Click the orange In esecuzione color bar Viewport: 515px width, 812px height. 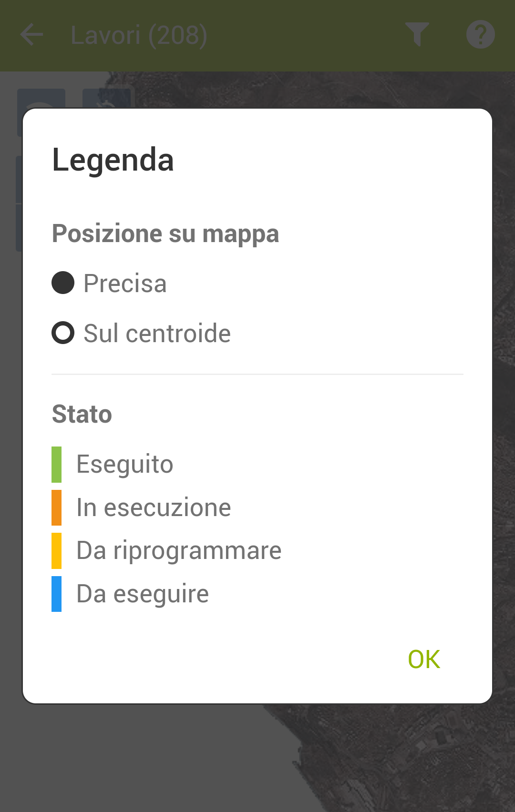(x=57, y=507)
